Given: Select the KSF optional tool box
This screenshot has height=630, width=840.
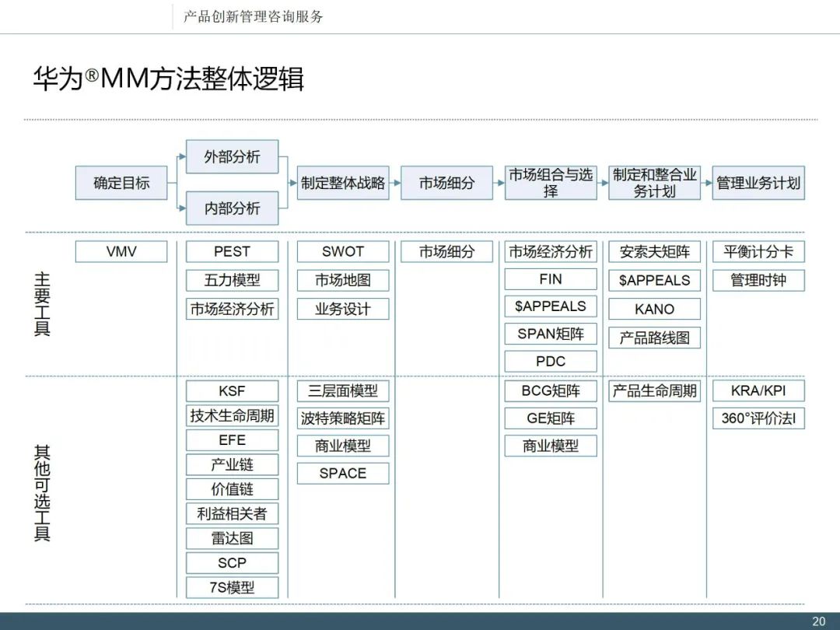Looking at the screenshot, I should coord(232,391).
